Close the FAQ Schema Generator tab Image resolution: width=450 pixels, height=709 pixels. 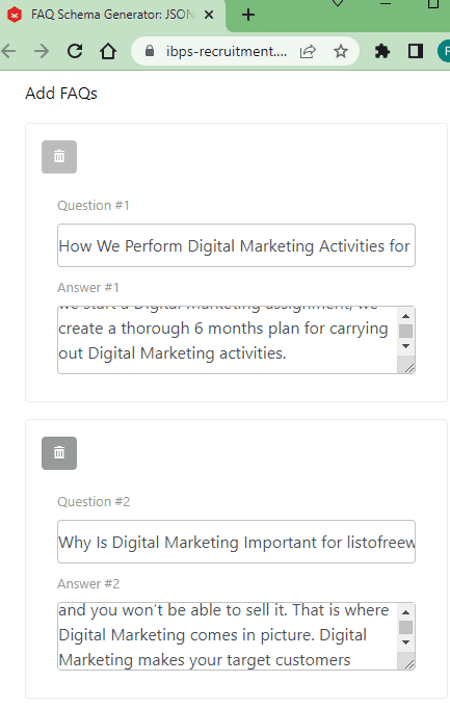click(x=209, y=15)
